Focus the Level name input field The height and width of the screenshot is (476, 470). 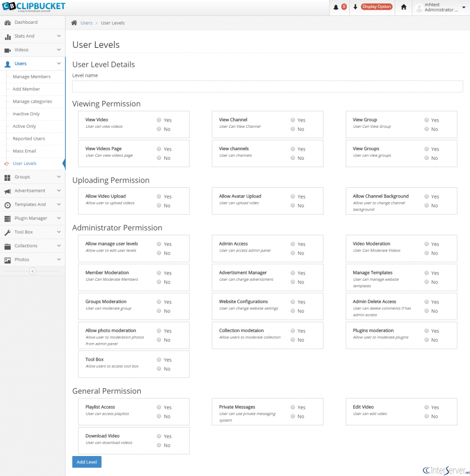click(268, 86)
